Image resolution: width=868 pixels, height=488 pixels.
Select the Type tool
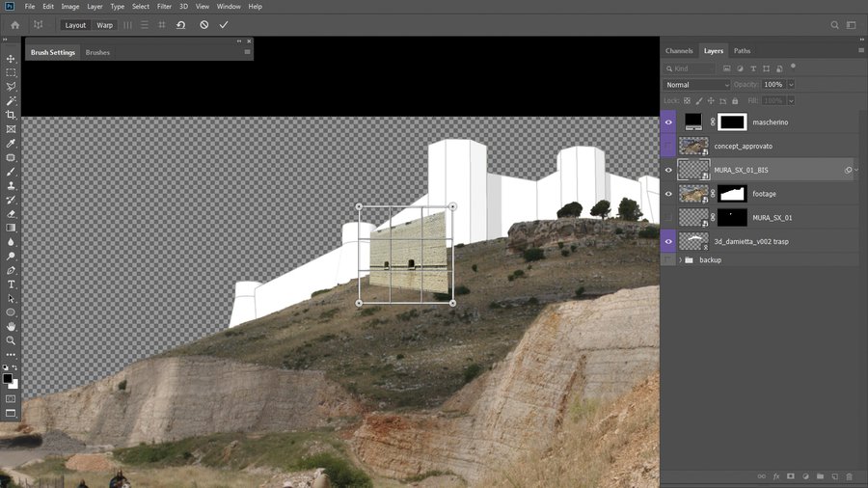(11, 285)
